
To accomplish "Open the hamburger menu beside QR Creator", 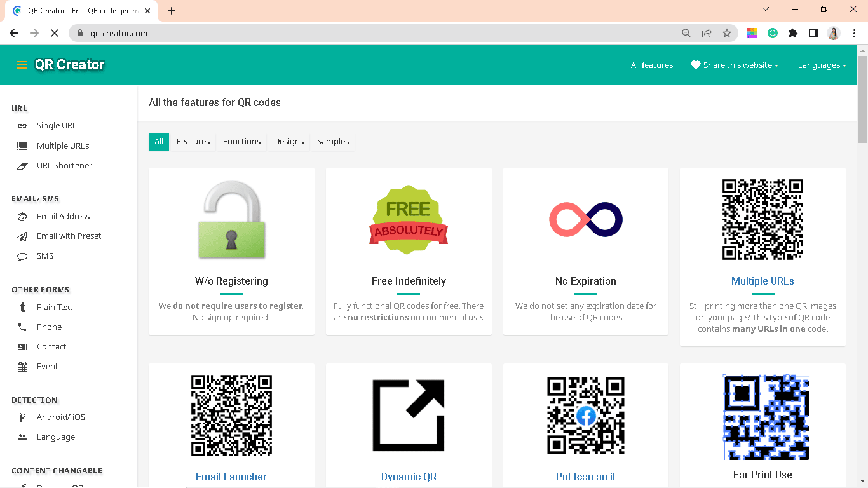I will click(x=22, y=65).
